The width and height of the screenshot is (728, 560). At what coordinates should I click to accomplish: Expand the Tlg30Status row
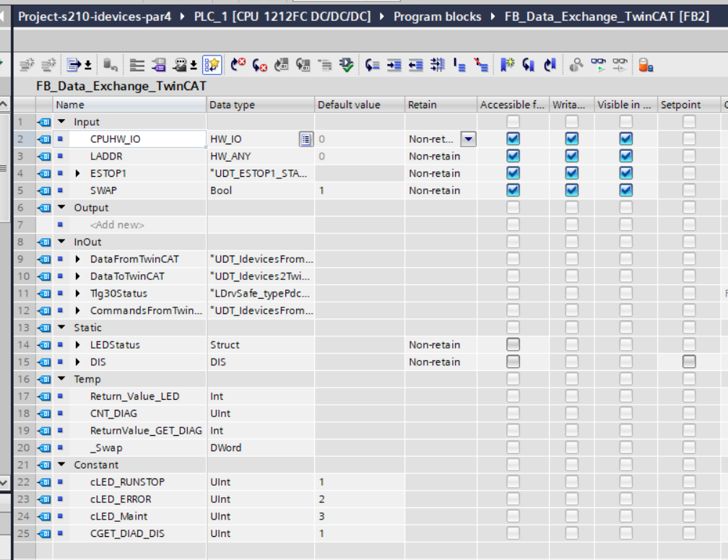pos(78,293)
